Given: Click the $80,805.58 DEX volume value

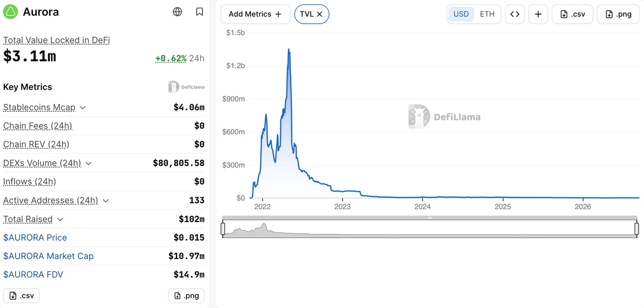Looking at the screenshot, I should pos(179,163).
